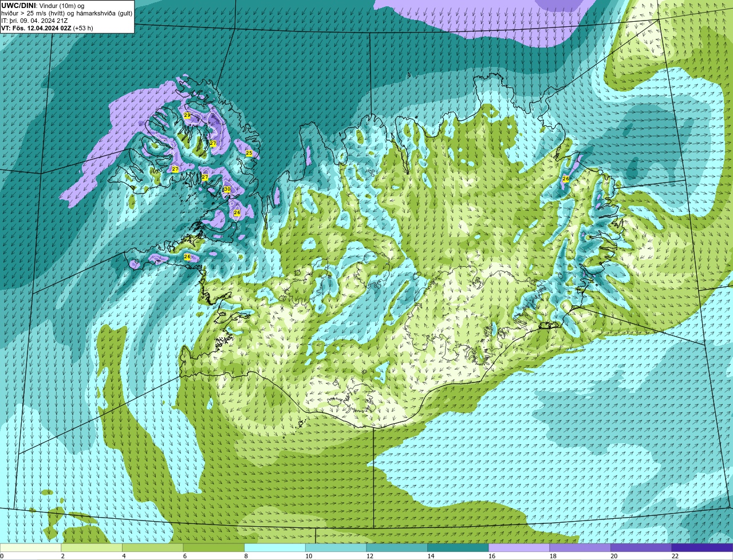Viewport: 733px width, 560px height.
Task: Click the legend scale number 12
Action: 370,556
